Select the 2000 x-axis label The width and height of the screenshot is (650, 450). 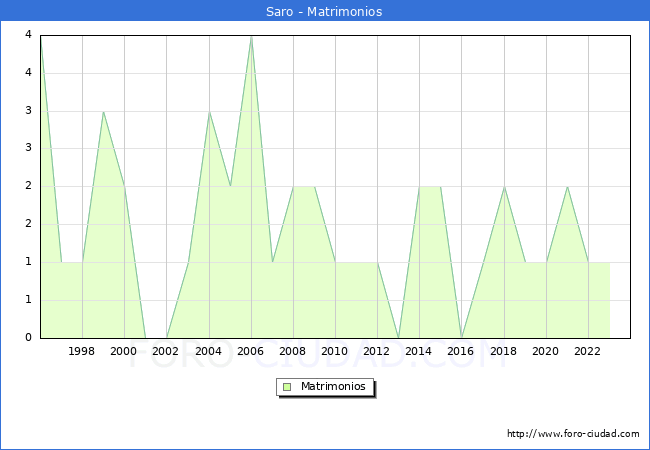(124, 351)
